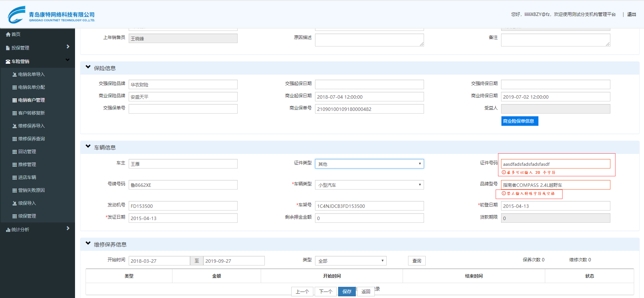644x298 pixels.
Task: Click the document icon beside 投保管理
Action: [8, 48]
